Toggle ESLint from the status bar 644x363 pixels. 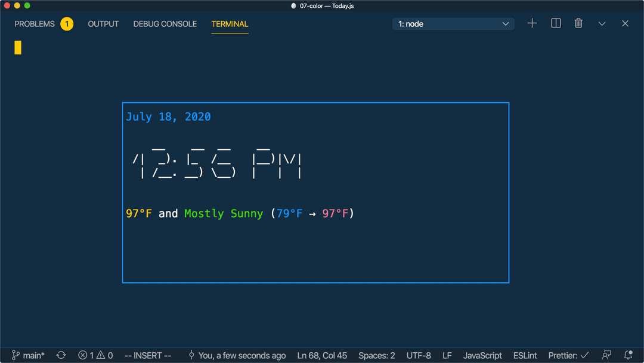pyautogui.click(x=525, y=355)
